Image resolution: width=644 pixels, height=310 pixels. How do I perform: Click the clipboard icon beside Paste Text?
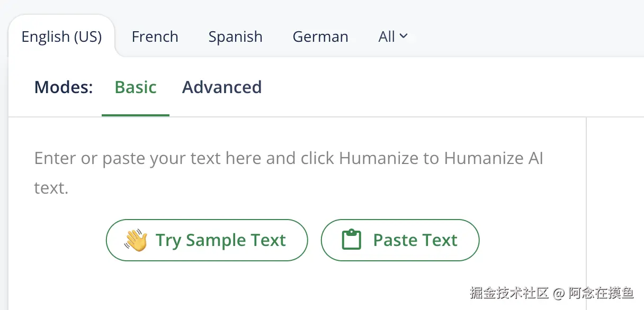(x=351, y=240)
